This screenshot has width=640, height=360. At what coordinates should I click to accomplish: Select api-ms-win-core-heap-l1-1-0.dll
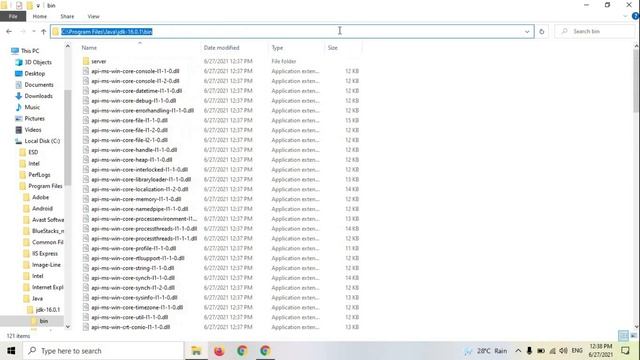[131, 160]
